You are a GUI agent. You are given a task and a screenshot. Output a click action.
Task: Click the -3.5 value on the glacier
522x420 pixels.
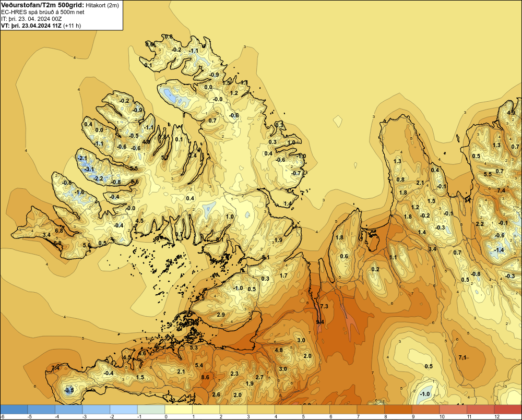tap(69, 390)
